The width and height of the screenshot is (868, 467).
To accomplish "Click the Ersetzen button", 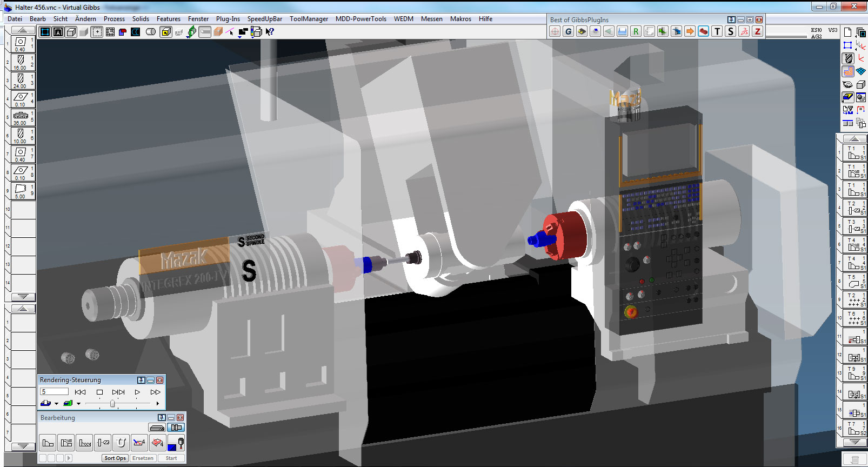I will (143, 458).
